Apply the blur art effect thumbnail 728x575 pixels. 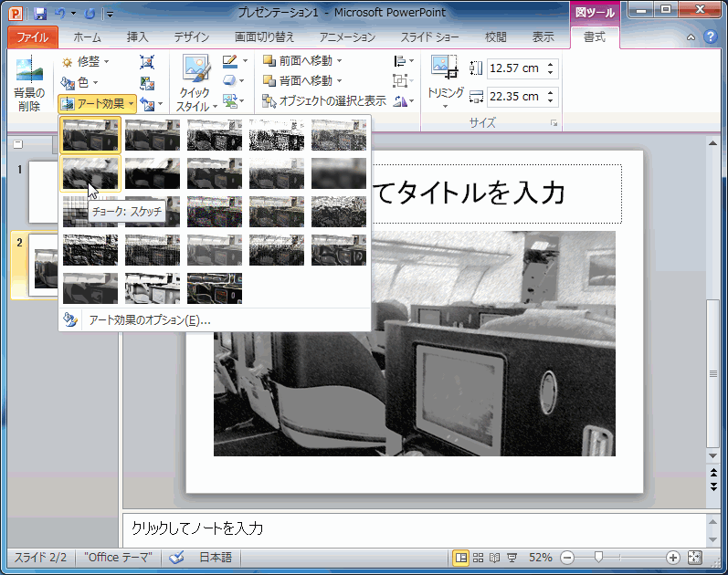click(x=339, y=173)
